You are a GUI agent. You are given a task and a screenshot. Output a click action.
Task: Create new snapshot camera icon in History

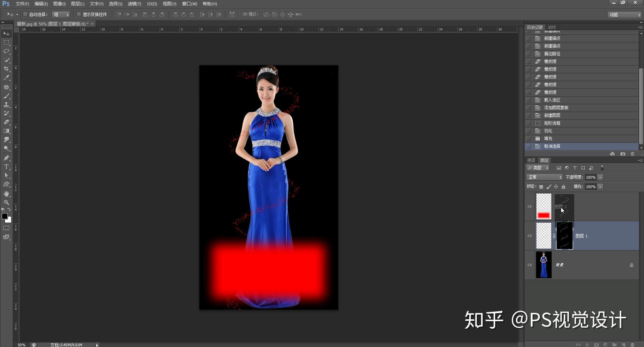[623, 154]
